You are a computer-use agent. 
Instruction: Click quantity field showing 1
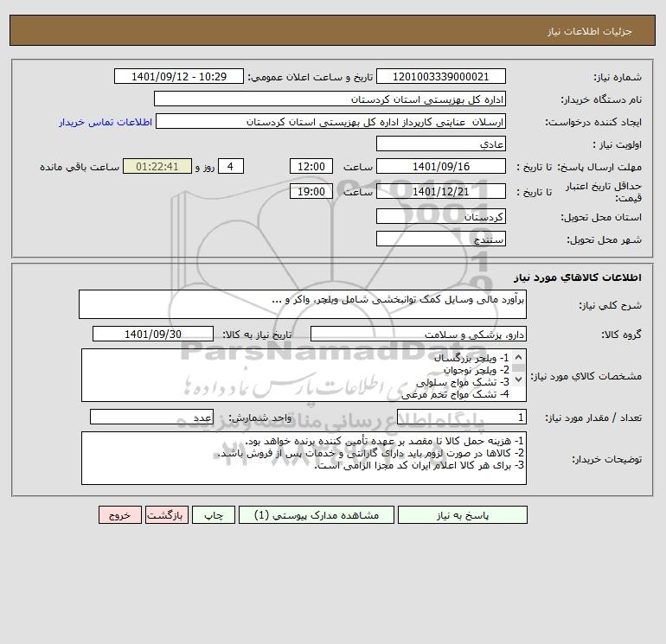pos(462,417)
